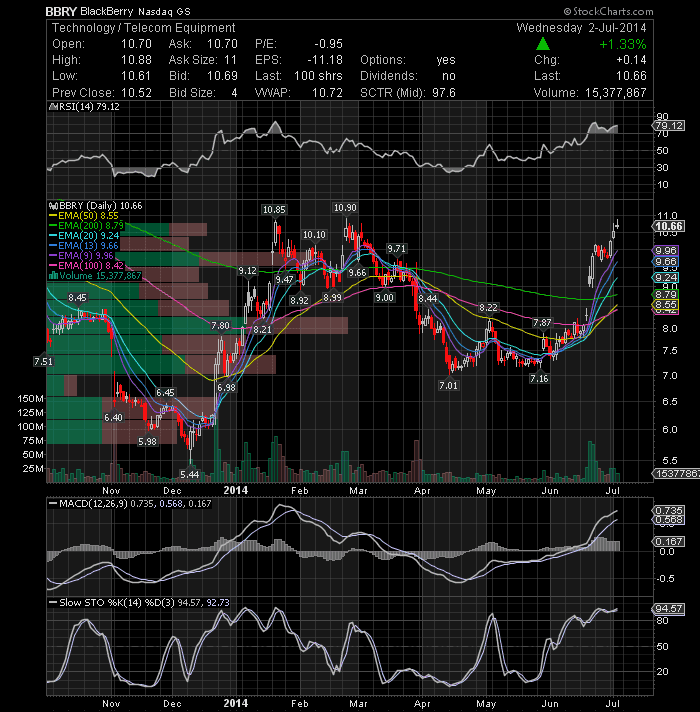
Task: Select the Prev Close 10.52 value
Action: tap(136, 93)
